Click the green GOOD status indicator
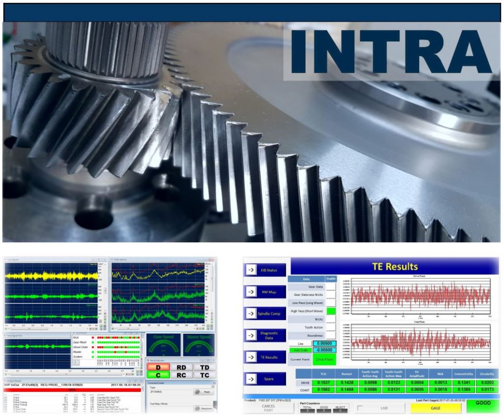504x420 pixels. [483, 406]
